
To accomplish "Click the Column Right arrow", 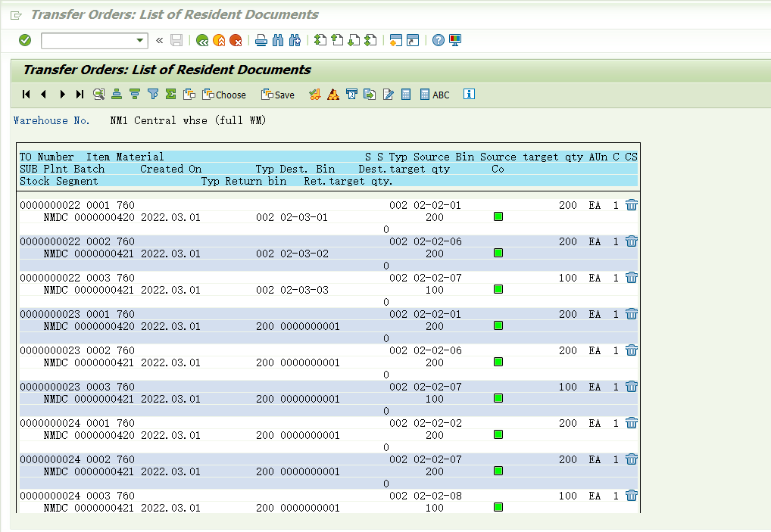I will click(x=62, y=95).
